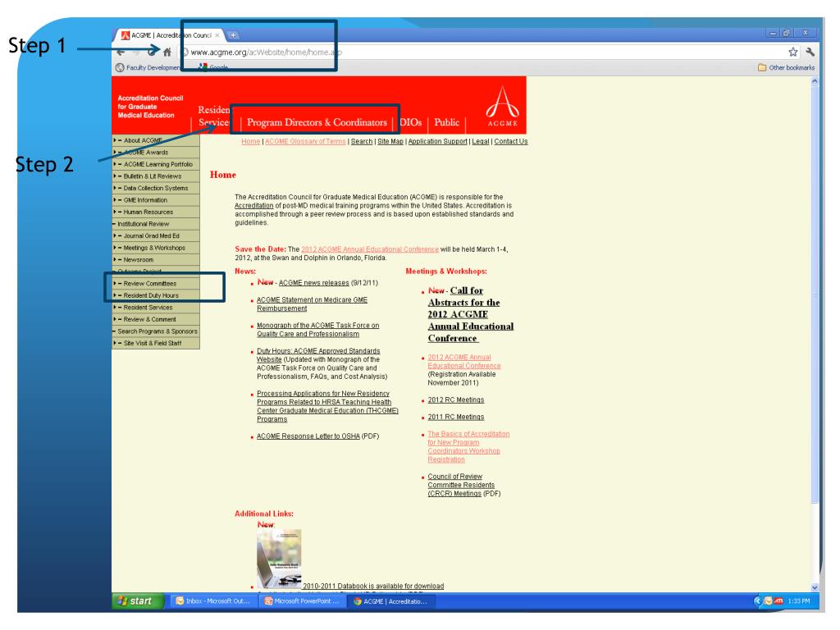840x630 pixels.
Task: Open ACGME Glossary of Terms link
Action: 305,141
